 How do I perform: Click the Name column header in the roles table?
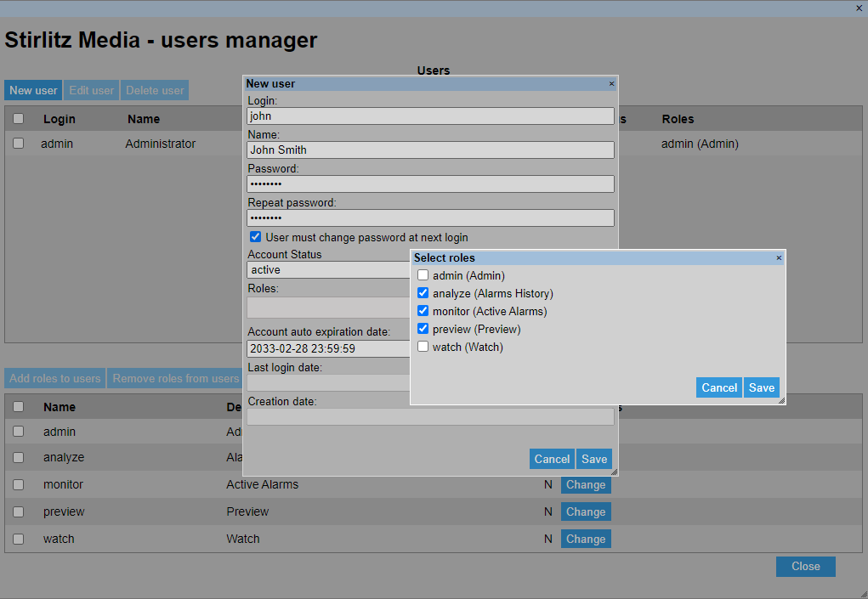(60, 407)
